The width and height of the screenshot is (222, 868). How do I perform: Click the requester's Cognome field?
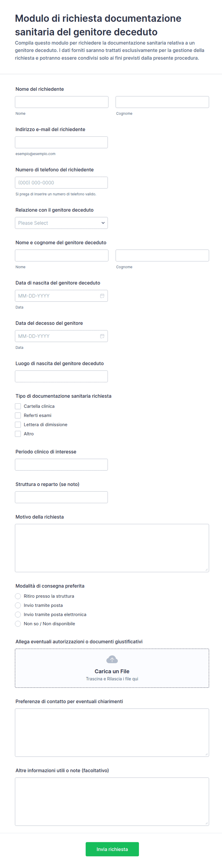tap(162, 102)
